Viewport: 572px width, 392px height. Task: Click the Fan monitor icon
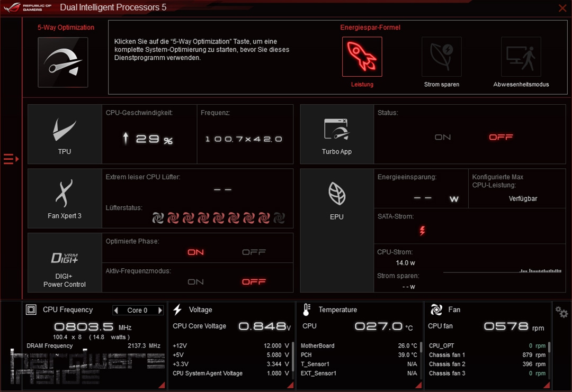pos(436,309)
